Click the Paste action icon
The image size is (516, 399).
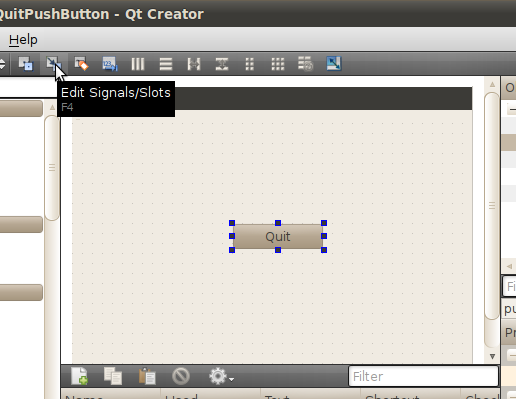click(147, 376)
